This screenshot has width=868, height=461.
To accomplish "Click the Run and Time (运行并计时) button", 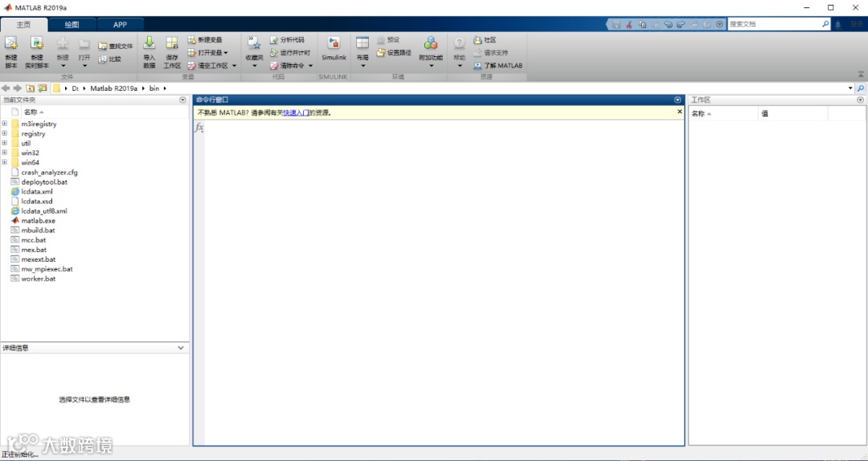I will tap(290, 52).
